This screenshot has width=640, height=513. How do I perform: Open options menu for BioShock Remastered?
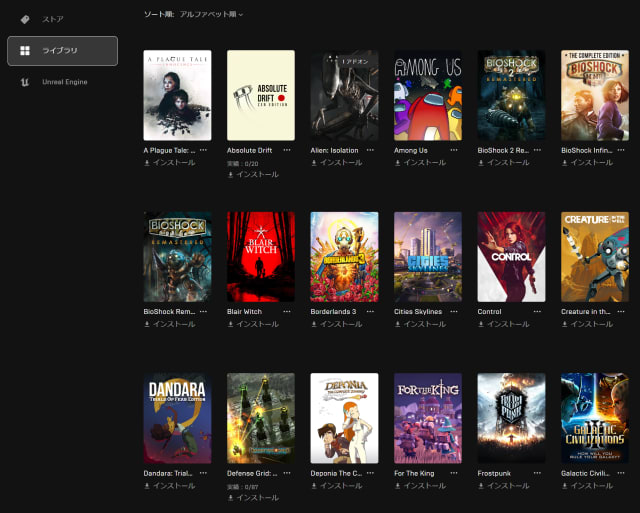203,311
